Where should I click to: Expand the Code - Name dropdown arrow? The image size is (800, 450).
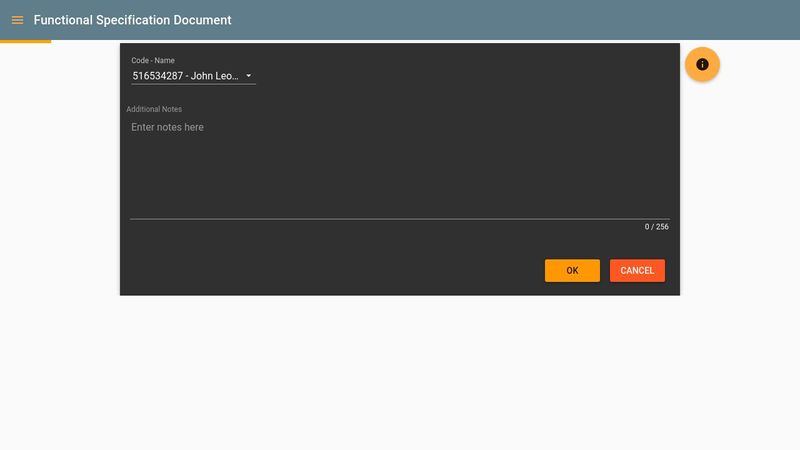coord(249,76)
